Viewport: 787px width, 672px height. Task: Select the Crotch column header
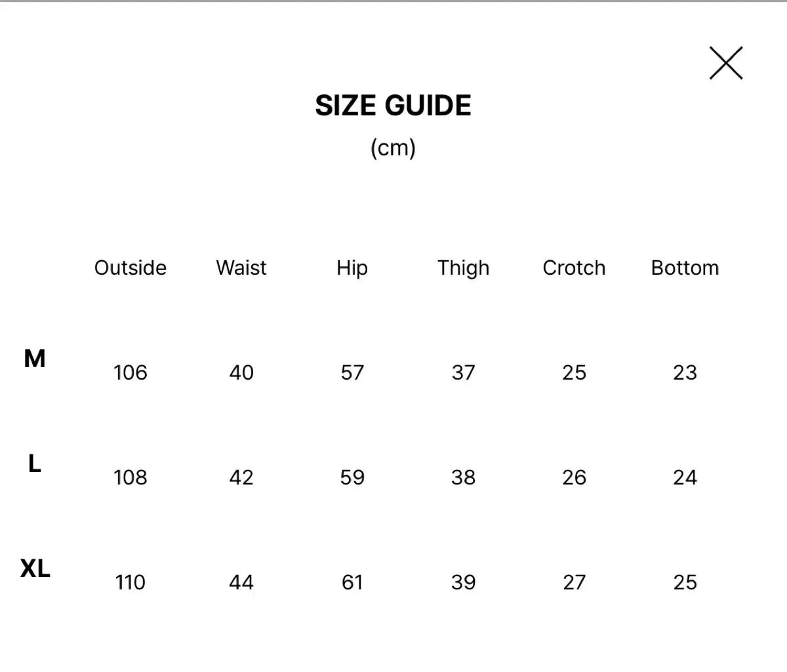tap(574, 267)
